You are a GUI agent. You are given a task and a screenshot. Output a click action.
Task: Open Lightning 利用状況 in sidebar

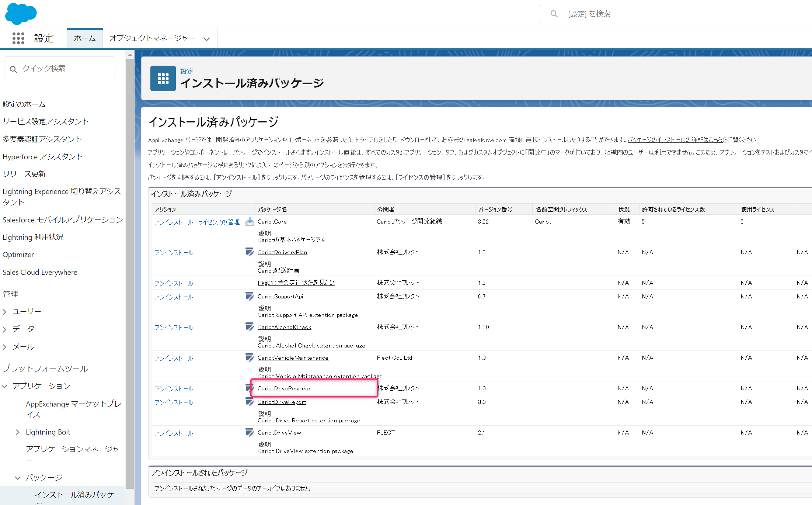tap(33, 237)
